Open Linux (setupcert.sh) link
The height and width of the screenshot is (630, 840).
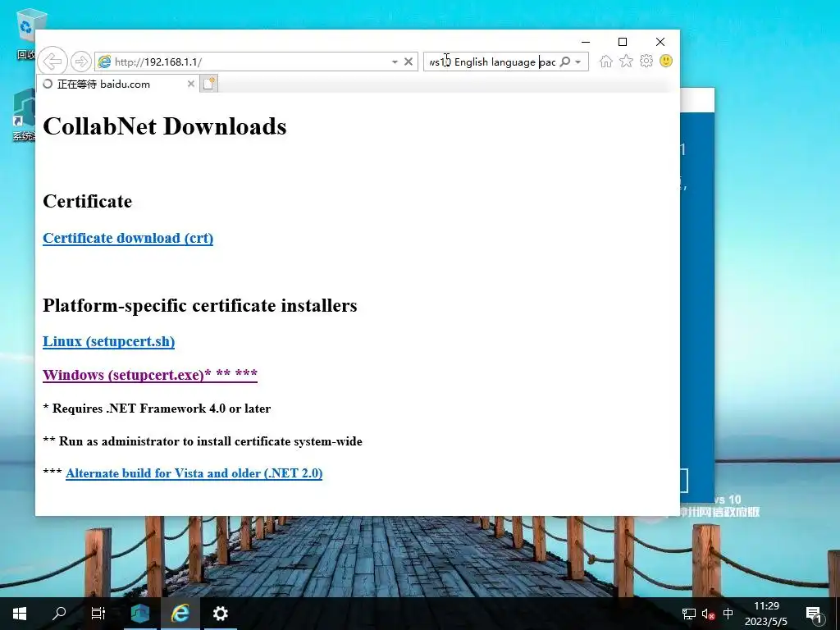click(109, 341)
